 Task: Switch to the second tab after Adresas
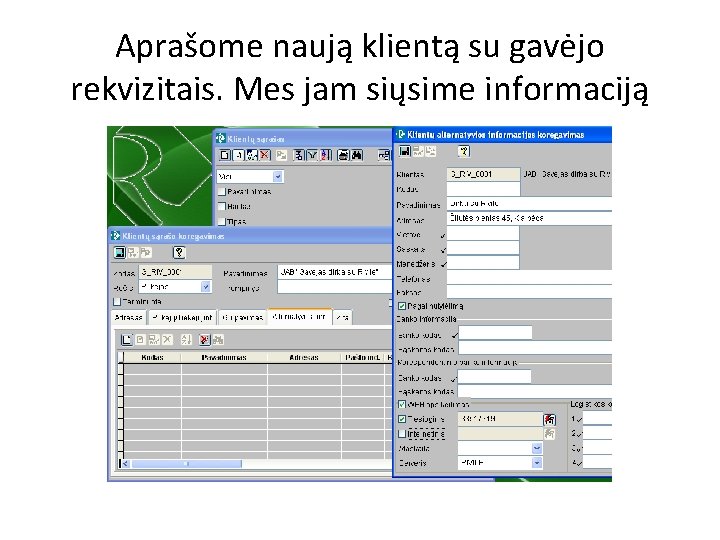click(x=183, y=317)
